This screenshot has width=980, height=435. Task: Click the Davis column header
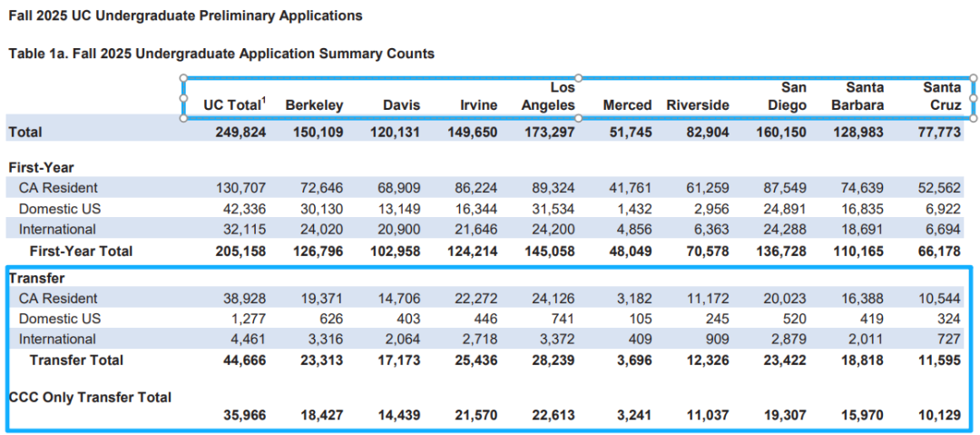(x=401, y=105)
